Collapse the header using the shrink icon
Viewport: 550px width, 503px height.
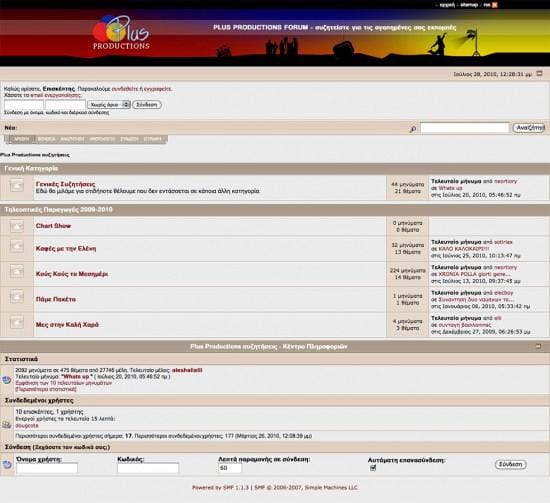click(x=539, y=74)
